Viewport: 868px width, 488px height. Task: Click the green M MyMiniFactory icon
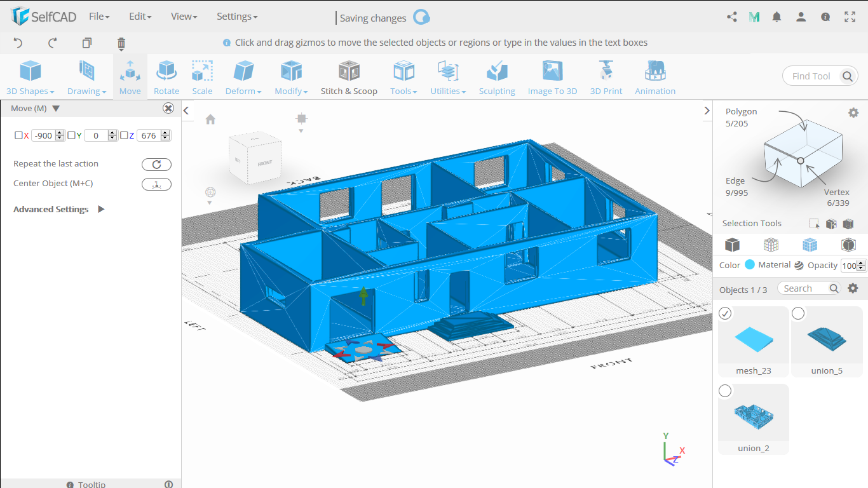[754, 17]
